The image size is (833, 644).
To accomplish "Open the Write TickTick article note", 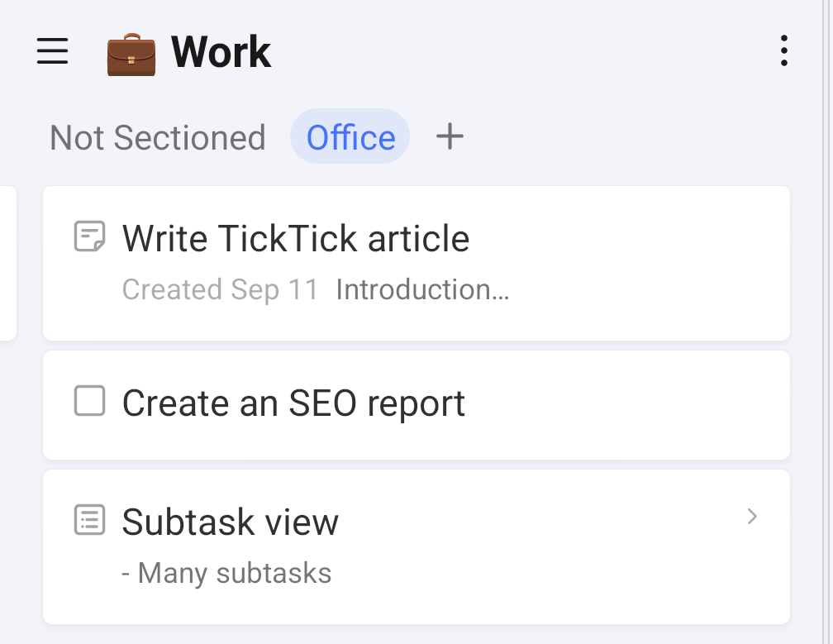I will (296, 239).
